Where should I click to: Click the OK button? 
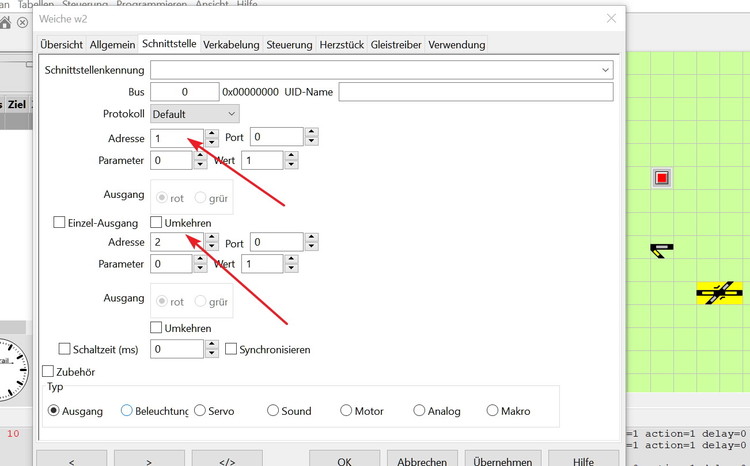click(344, 459)
